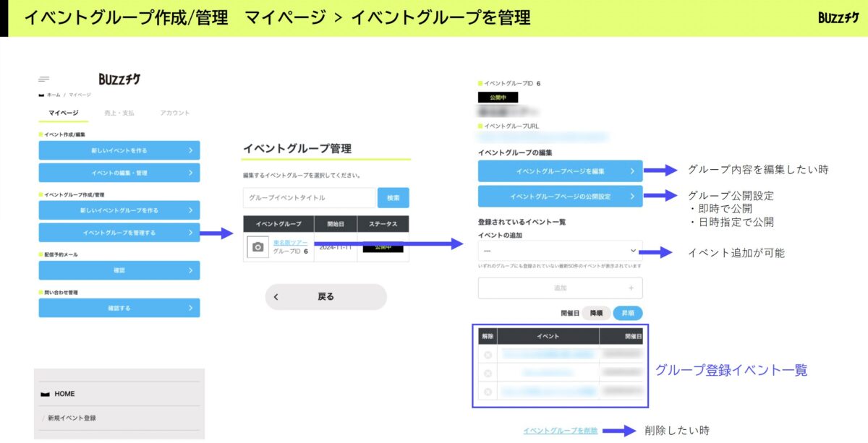The height and width of the screenshot is (443, 868).
Task: Click the イベントグループを削除 link
Action: click(561, 431)
